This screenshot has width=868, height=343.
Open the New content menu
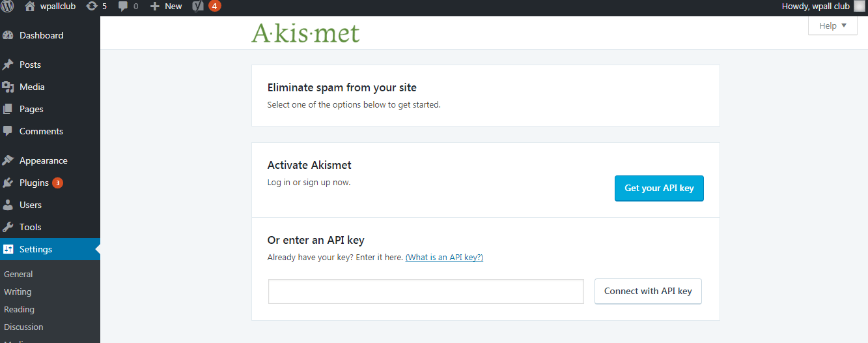click(x=167, y=7)
